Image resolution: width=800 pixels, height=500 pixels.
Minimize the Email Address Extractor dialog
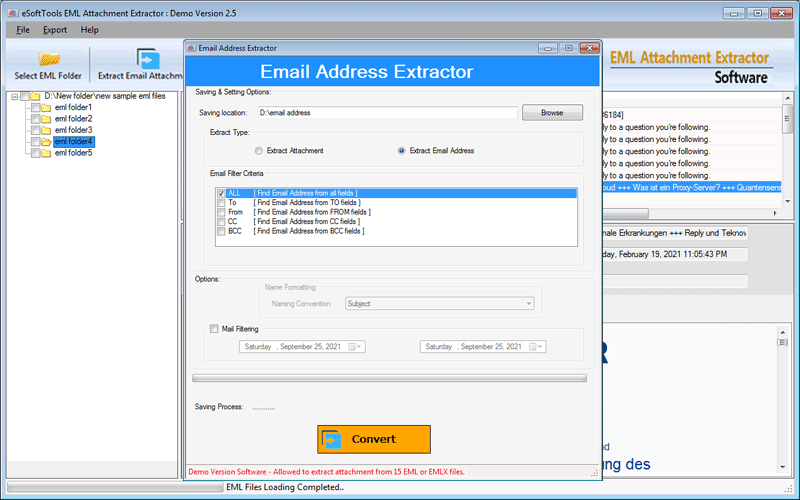click(548, 48)
